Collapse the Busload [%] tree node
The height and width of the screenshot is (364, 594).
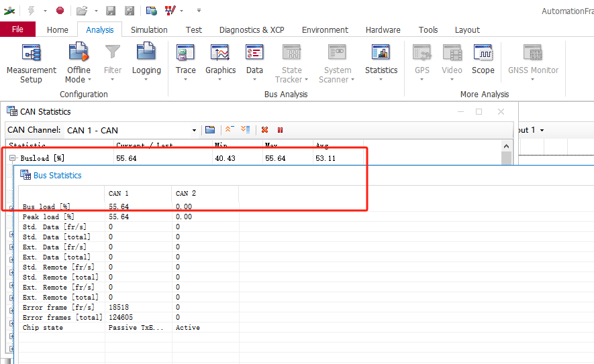pos(12,158)
